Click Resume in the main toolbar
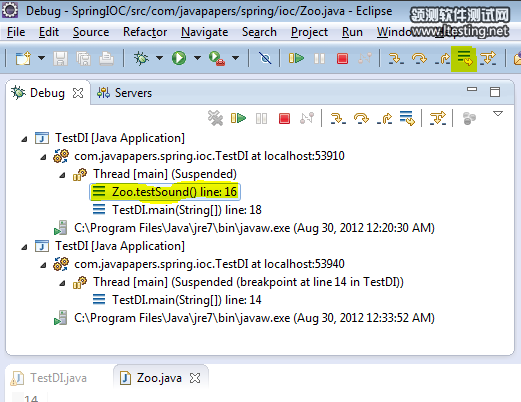The image size is (521, 402). (x=296, y=58)
